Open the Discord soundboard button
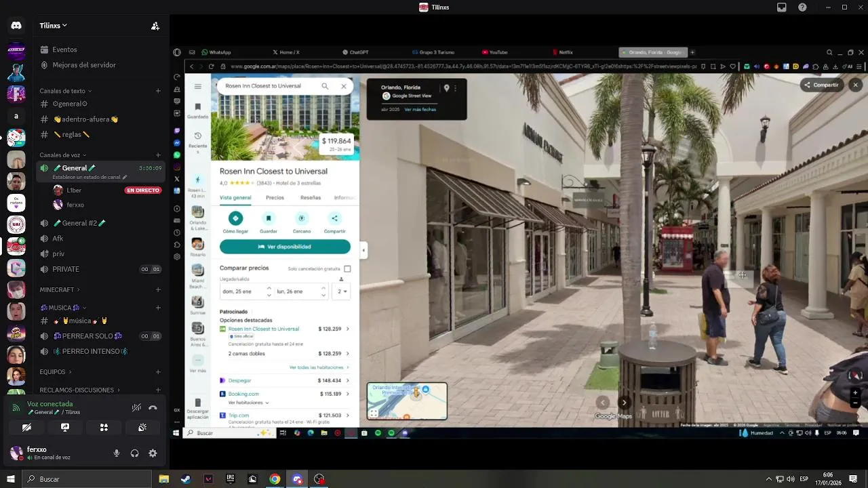This screenshot has width=868, height=488. tap(142, 428)
